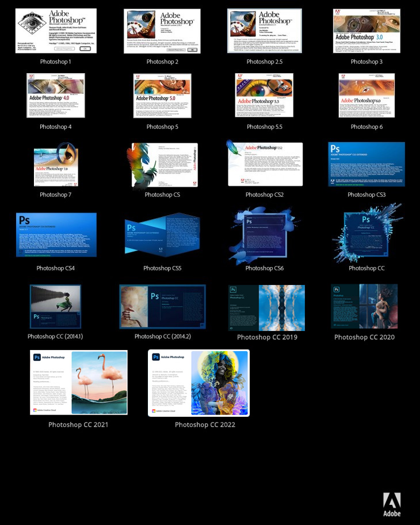
Task: Select the Photoshop 2 splash thumbnail
Action: (x=162, y=31)
